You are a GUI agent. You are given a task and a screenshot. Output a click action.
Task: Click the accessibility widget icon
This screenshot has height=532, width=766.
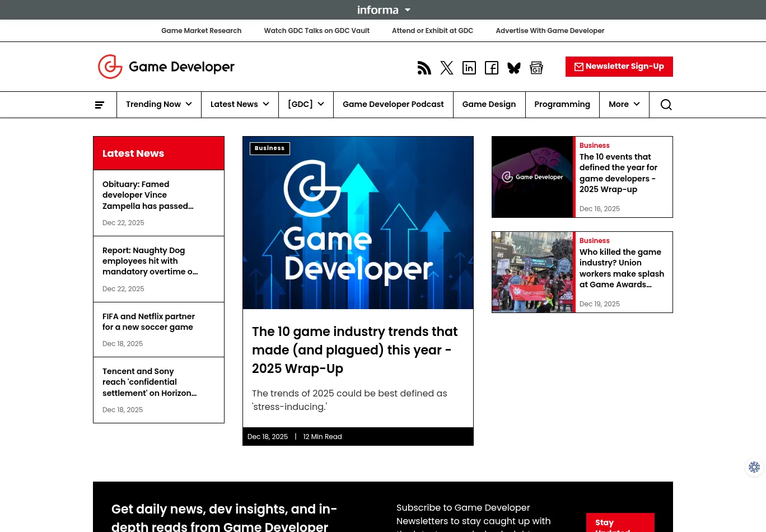[754, 467]
